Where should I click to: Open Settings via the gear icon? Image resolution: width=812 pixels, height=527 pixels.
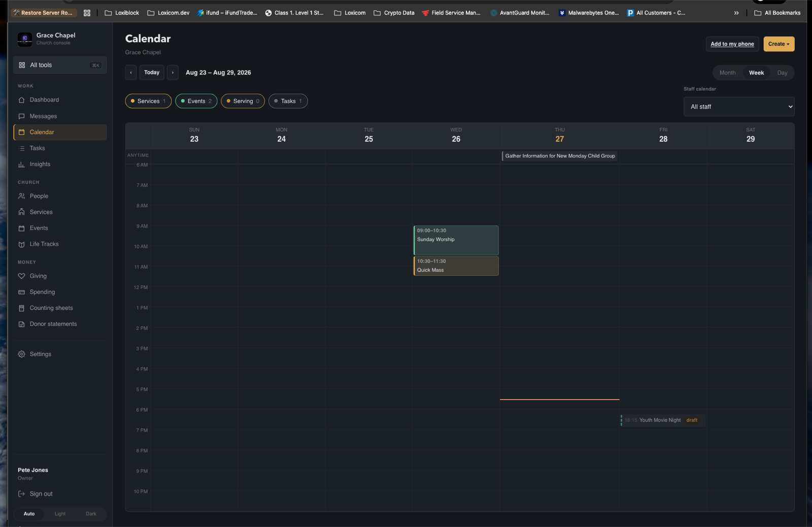click(x=21, y=354)
